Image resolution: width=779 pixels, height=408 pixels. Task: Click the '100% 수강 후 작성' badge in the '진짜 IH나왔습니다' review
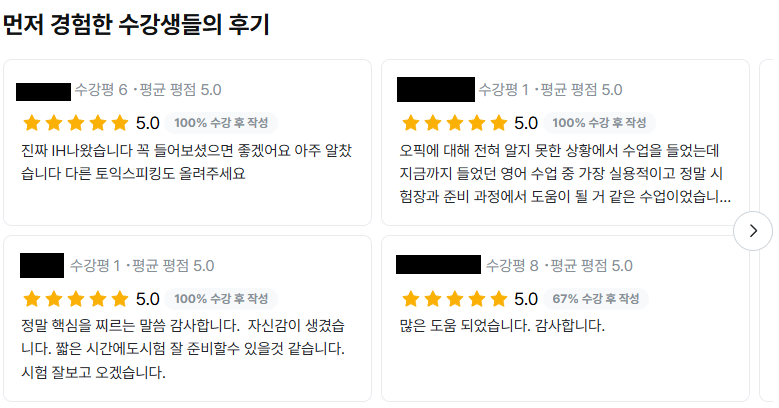pyautogui.click(x=221, y=124)
